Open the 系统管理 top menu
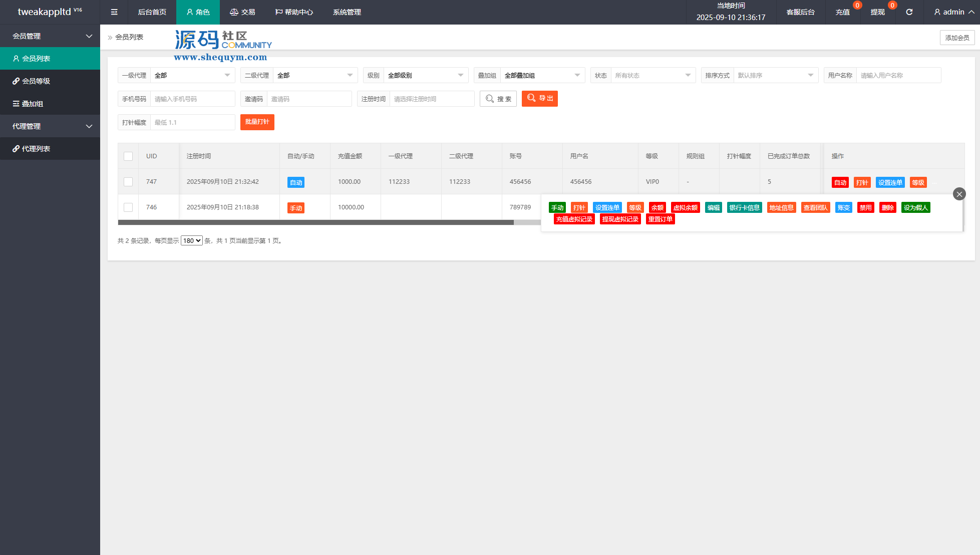This screenshot has width=980, height=555. (x=347, y=12)
